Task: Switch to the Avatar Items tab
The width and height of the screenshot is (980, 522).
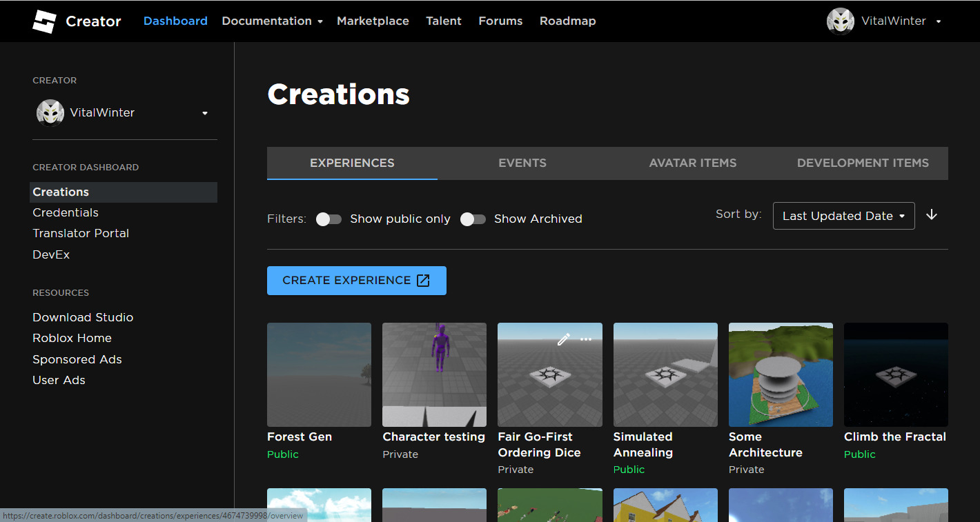Action: tap(693, 163)
